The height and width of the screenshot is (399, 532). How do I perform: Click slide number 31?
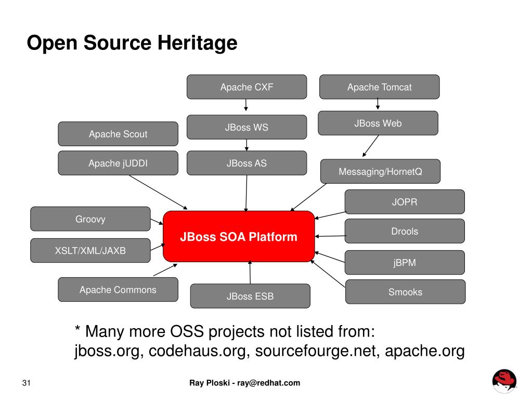point(27,383)
